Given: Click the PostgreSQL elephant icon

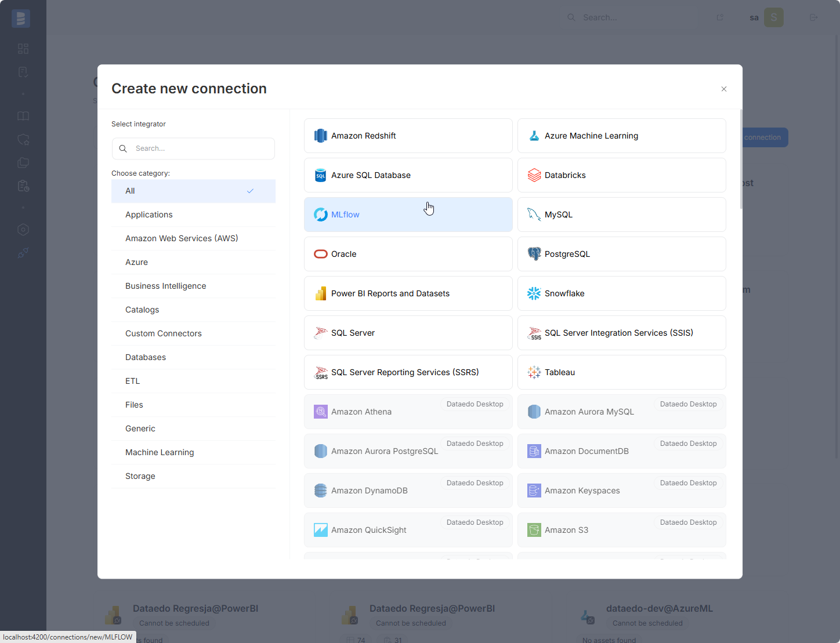Looking at the screenshot, I should coord(534,254).
